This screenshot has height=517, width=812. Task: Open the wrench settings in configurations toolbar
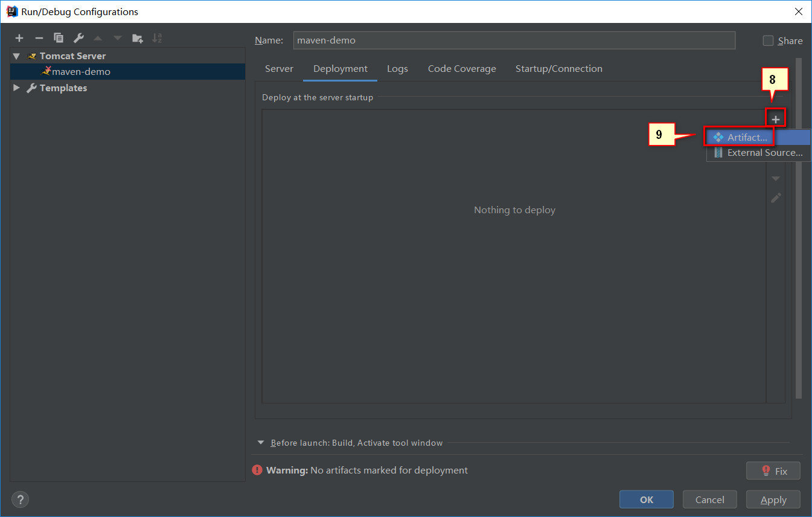[x=78, y=39]
